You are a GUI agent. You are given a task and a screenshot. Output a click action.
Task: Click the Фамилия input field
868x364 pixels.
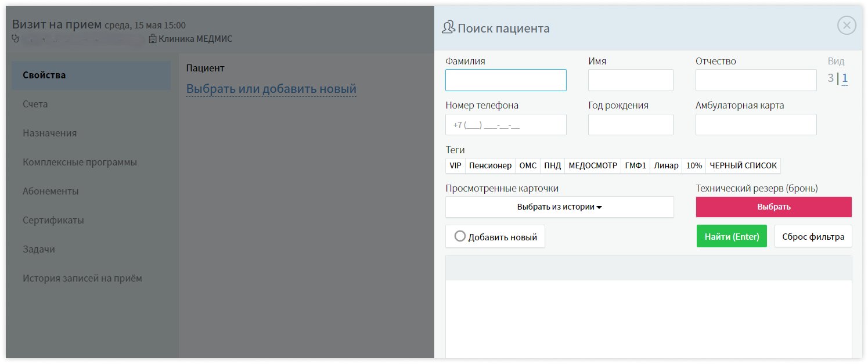[506, 80]
